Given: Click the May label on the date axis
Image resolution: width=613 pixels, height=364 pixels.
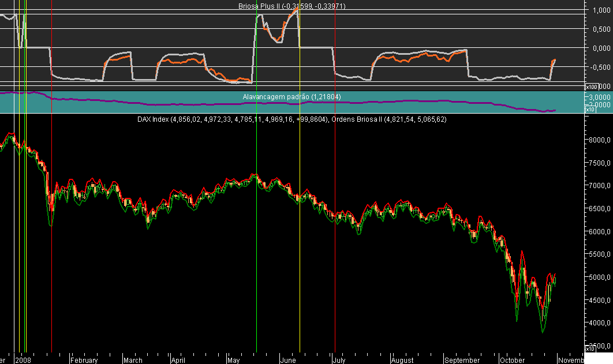Looking at the screenshot, I should point(233,360).
